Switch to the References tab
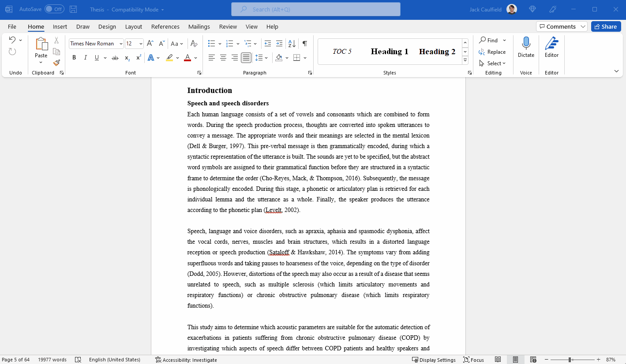Viewport: 626px width, 364px height. (x=165, y=26)
